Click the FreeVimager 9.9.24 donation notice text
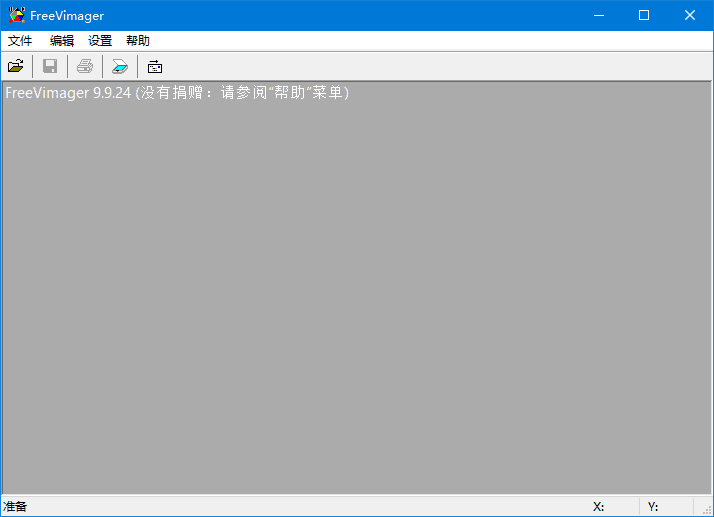 pyautogui.click(x=177, y=93)
